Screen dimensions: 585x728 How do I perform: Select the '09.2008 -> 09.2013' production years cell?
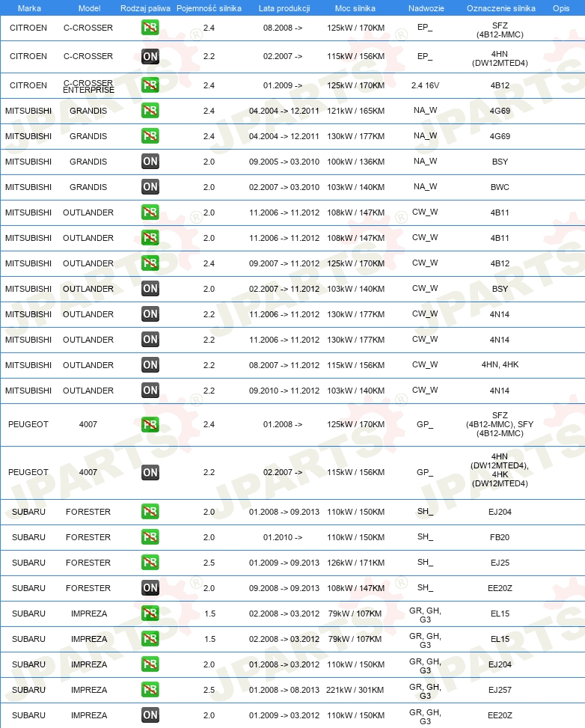pos(284,588)
